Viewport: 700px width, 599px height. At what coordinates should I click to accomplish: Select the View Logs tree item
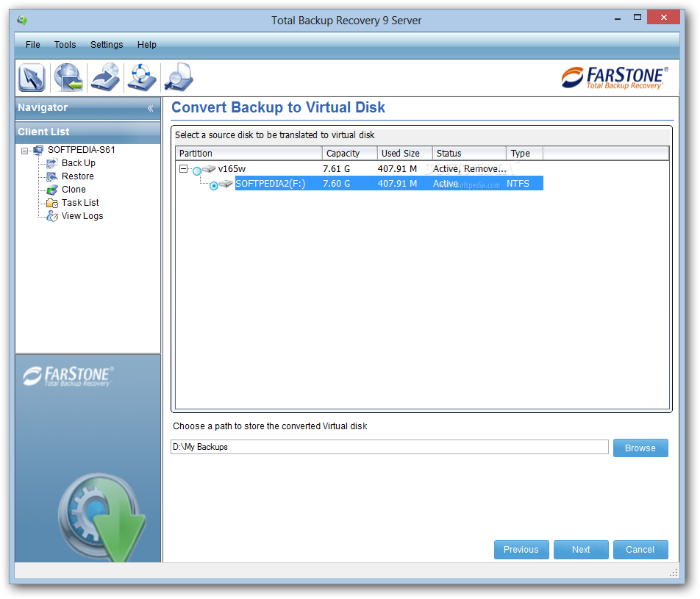click(x=82, y=216)
